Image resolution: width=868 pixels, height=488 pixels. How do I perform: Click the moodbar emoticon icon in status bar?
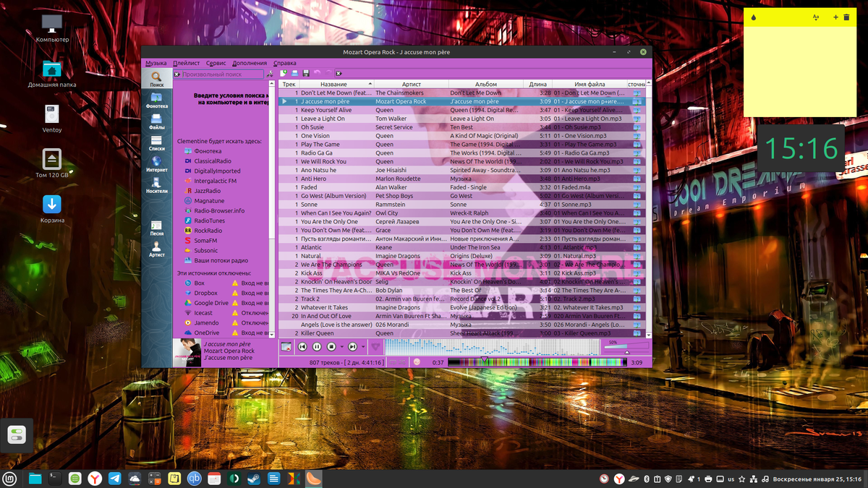point(417,361)
